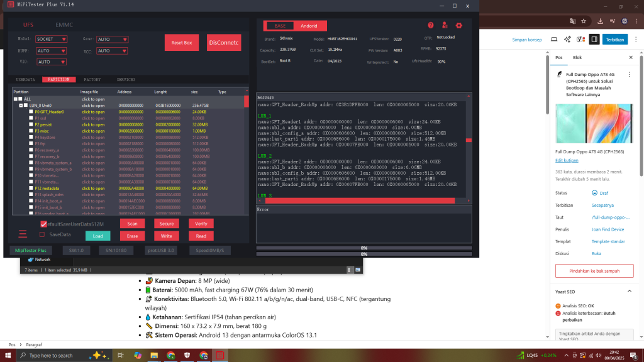Click the red help question mark icon
This screenshot has height=362, width=644.
coord(431,26)
